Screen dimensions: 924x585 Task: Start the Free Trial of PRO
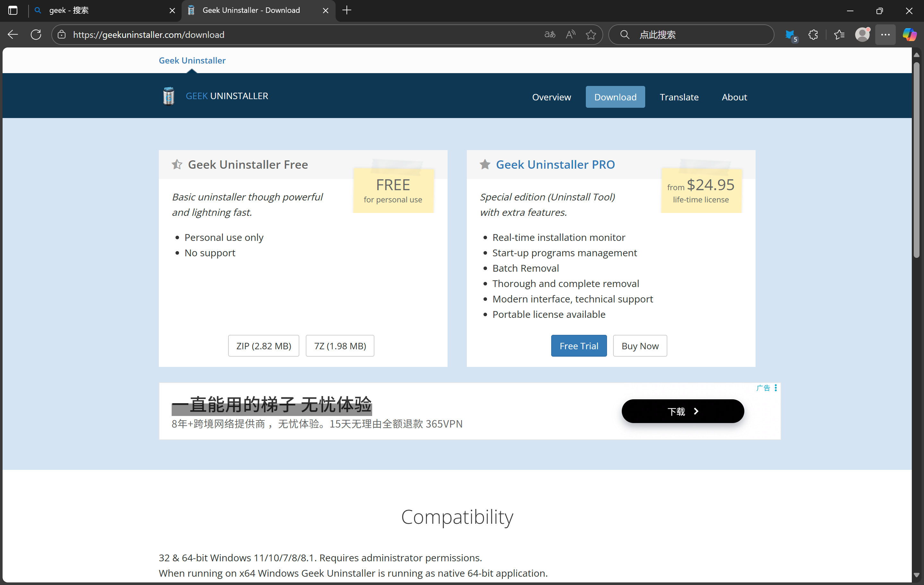click(579, 346)
